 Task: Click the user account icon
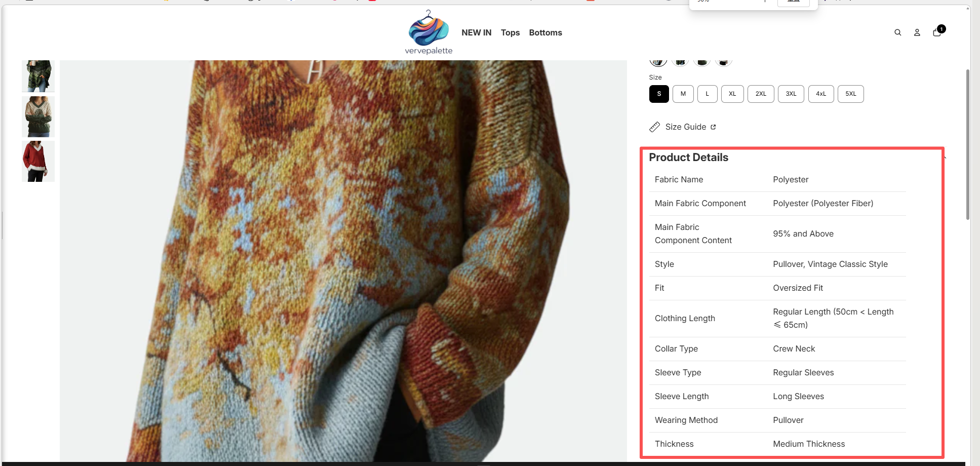point(917,32)
